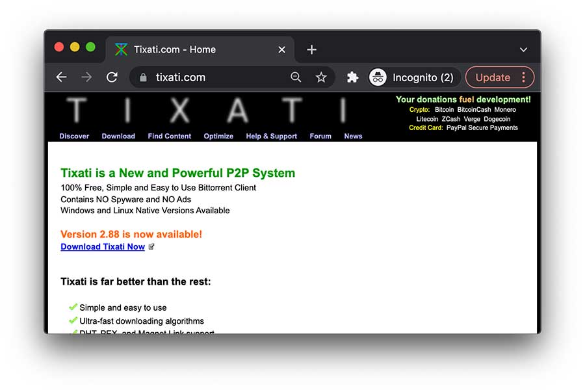585x392 pixels.
Task: Open the tab list chevron
Action: point(523,49)
